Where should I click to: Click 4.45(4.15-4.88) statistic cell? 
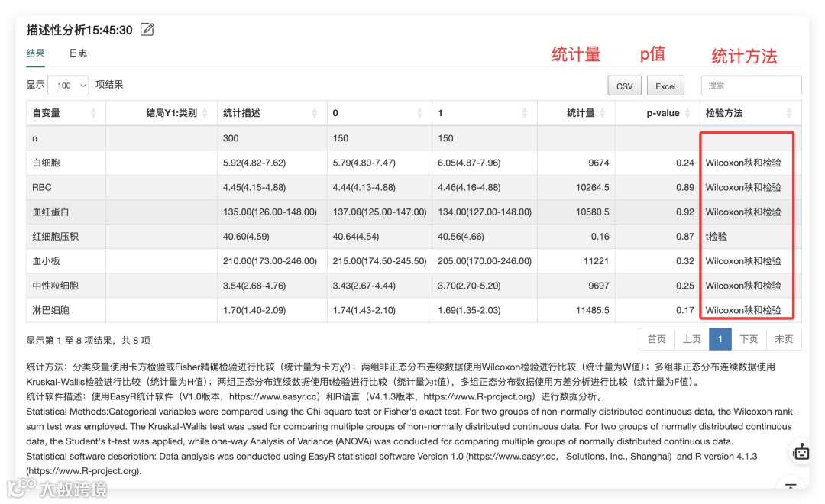click(x=254, y=187)
